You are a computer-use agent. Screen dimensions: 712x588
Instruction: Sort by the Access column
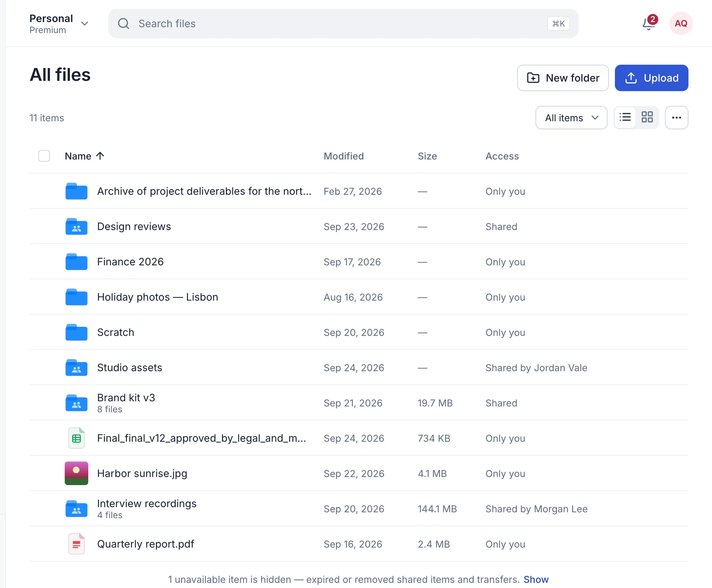click(502, 156)
